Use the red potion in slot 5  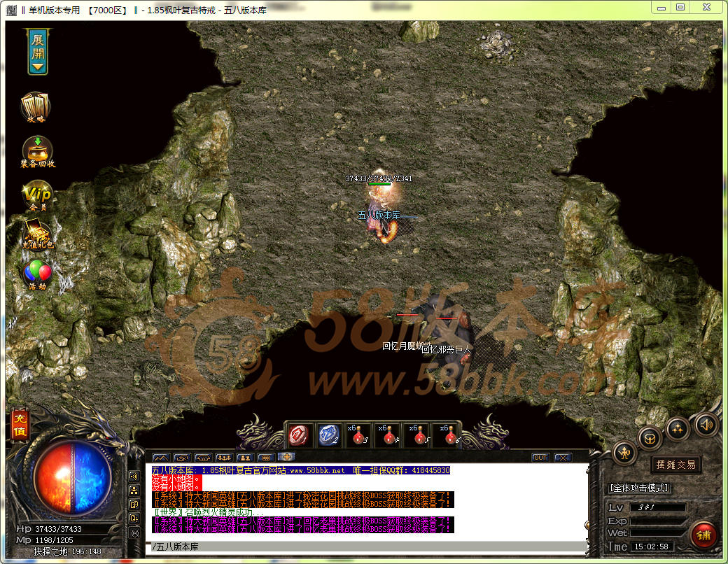(x=419, y=435)
